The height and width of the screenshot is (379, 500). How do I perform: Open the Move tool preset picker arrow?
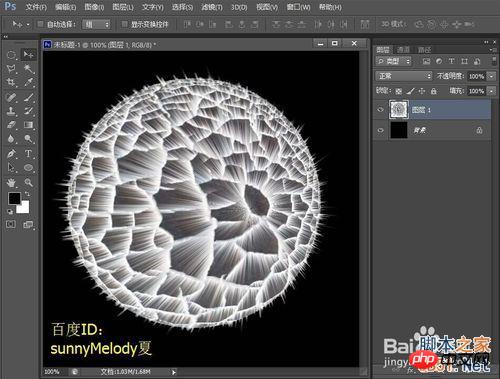pyautogui.click(x=28, y=24)
